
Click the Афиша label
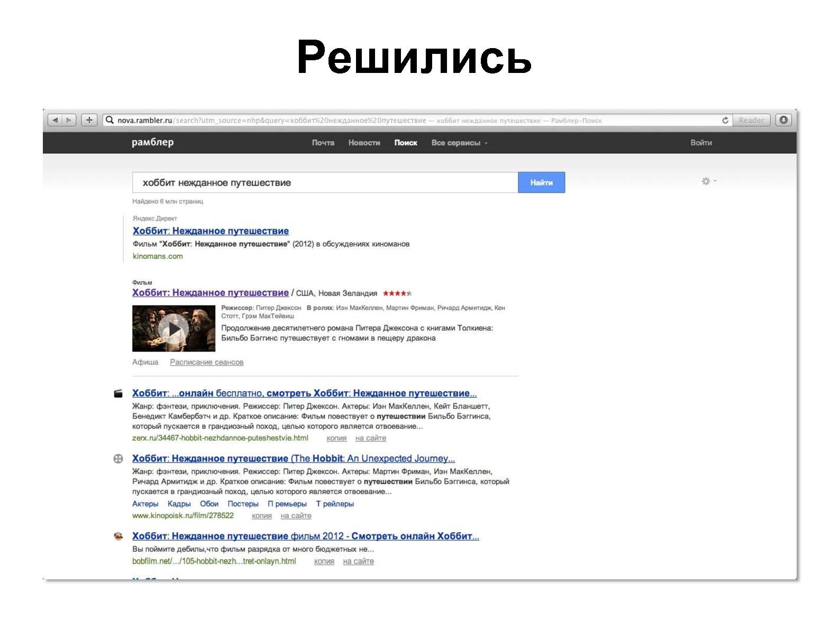click(145, 362)
